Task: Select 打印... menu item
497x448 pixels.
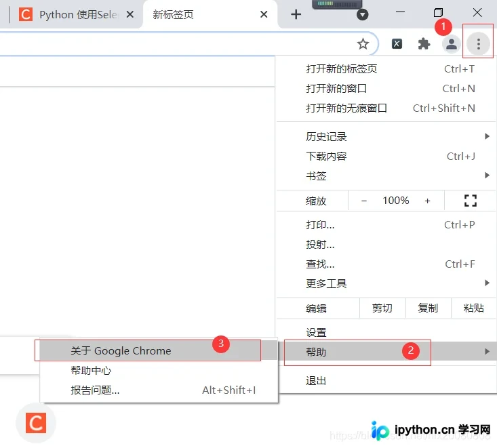Action: pyautogui.click(x=386, y=224)
